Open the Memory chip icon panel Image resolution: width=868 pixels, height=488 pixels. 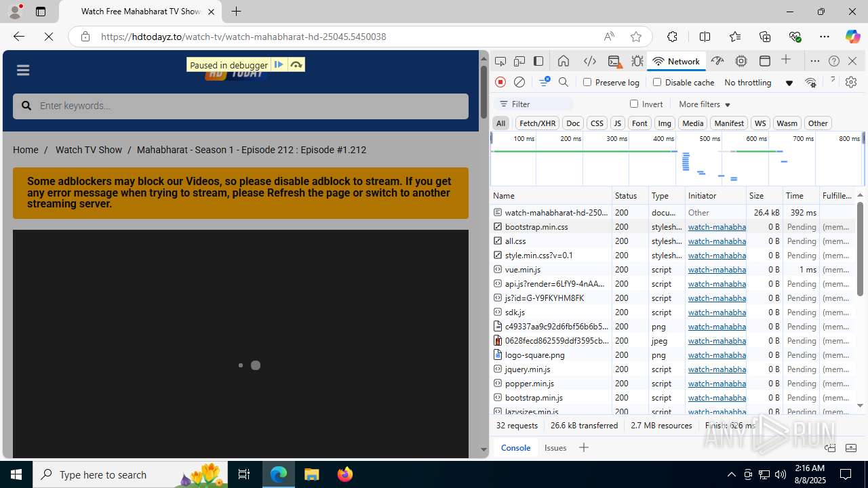pyautogui.click(x=741, y=61)
